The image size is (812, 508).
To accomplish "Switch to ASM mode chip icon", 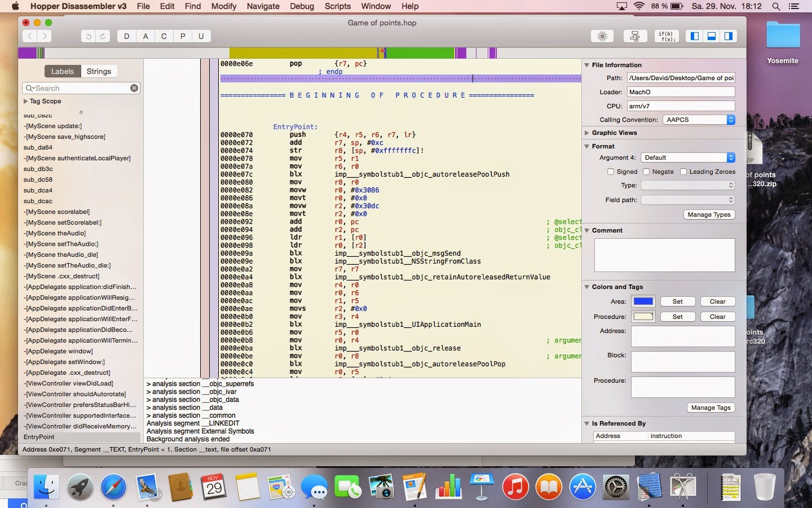I will point(602,36).
